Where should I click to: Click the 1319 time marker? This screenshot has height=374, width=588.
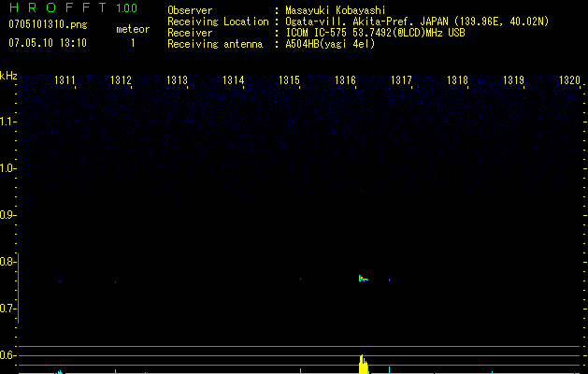tap(513, 80)
